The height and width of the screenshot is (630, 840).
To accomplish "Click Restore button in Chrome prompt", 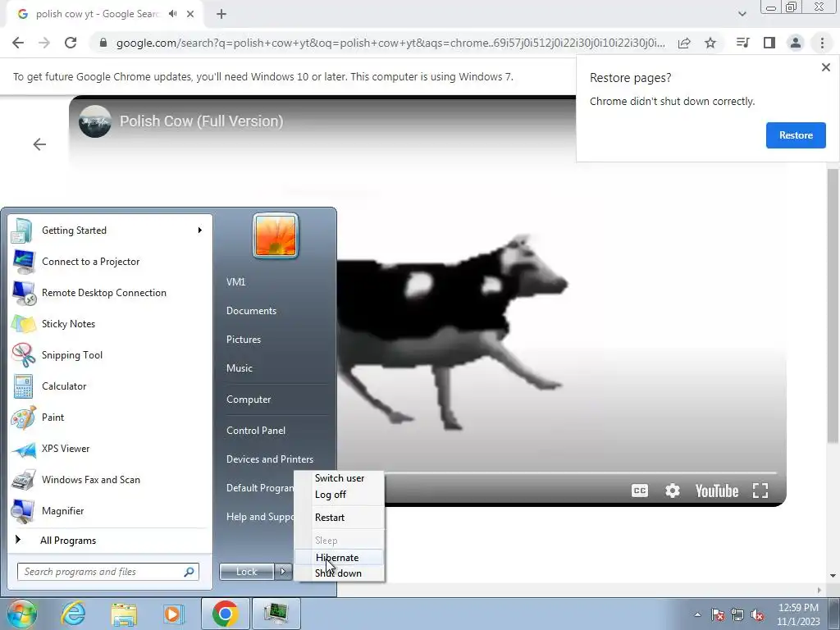I will pyautogui.click(x=796, y=135).
